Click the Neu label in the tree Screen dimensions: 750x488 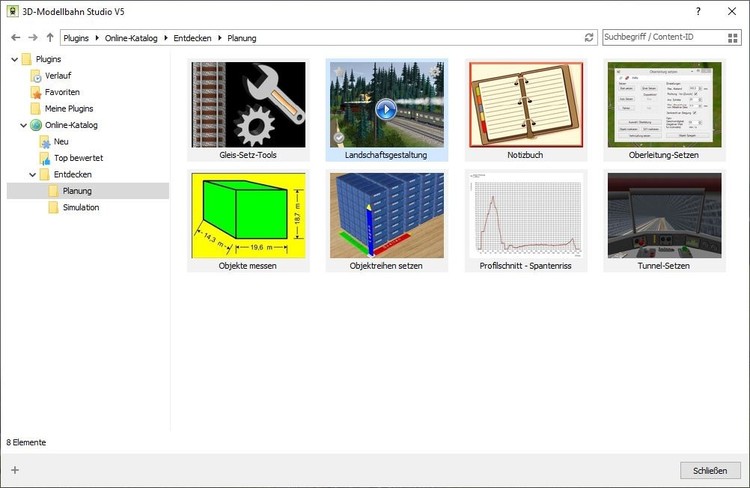point(61,142)
